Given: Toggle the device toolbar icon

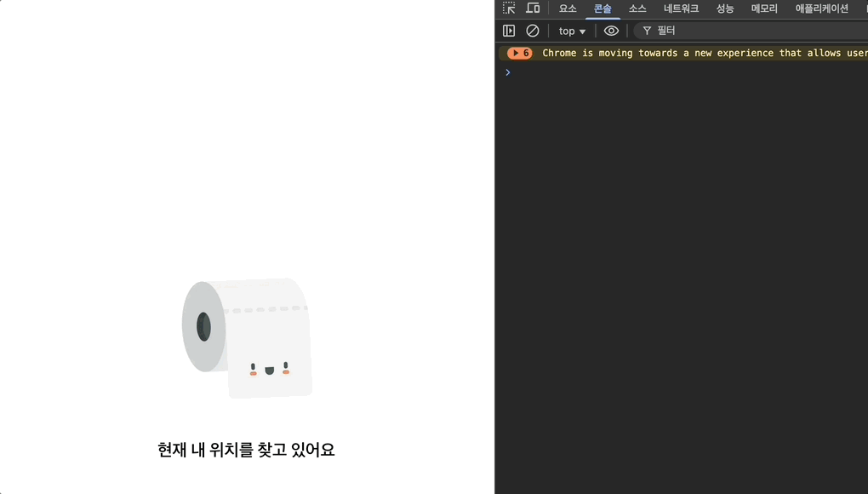Looking at the screenshot, I should point(533,8).
